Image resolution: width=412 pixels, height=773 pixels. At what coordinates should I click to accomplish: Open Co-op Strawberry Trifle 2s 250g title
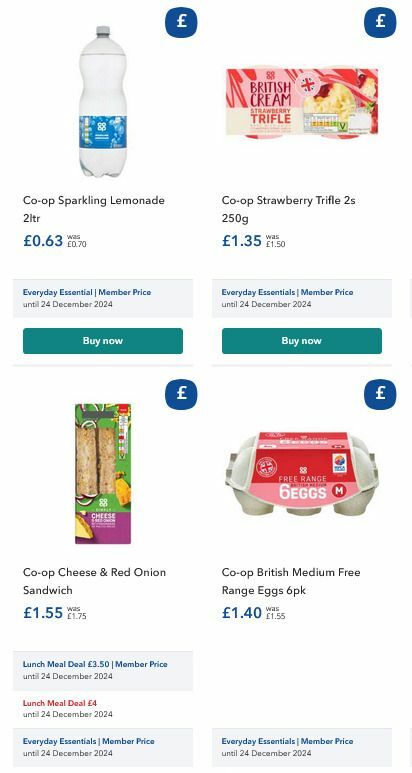288,209
